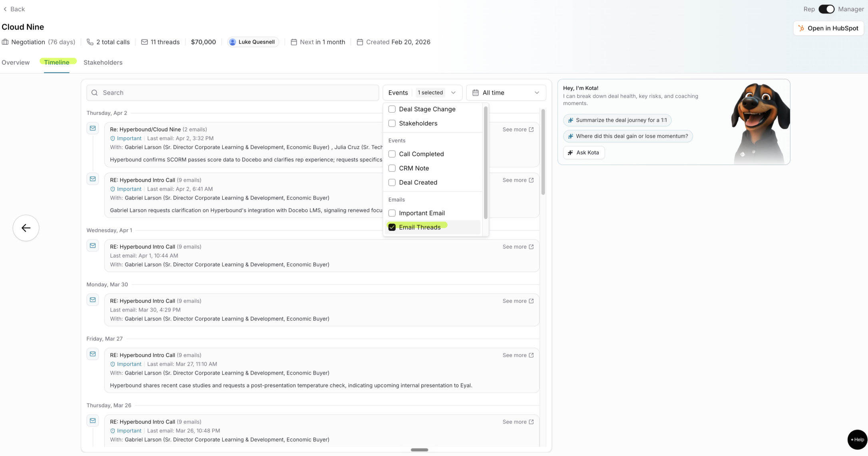Toggle the Rep / Manager switch
Screen dimensions: 868x456
pyautogui.click(x=826, y=9)
